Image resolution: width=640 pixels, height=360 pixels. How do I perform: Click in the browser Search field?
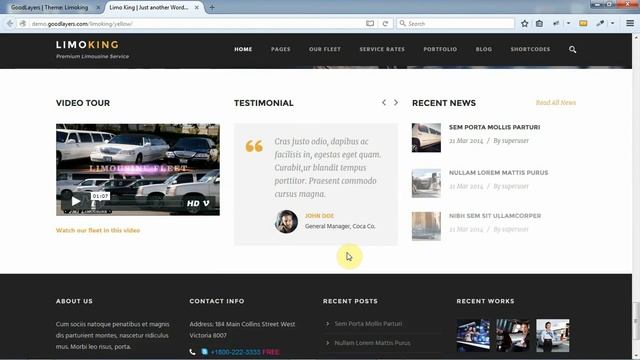(456, 24)
